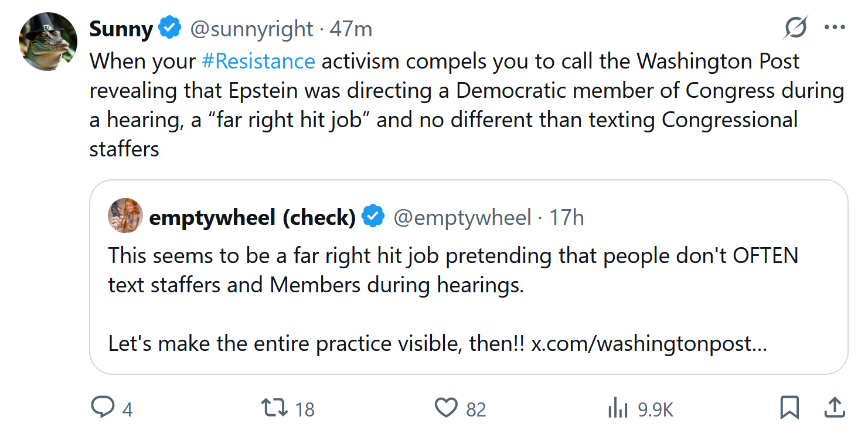Open view analytics bar chart icon

(x=618, y=408)
